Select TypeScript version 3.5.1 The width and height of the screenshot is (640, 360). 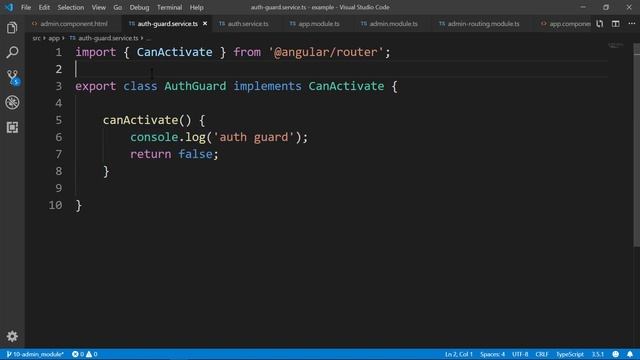pos(598,354)
